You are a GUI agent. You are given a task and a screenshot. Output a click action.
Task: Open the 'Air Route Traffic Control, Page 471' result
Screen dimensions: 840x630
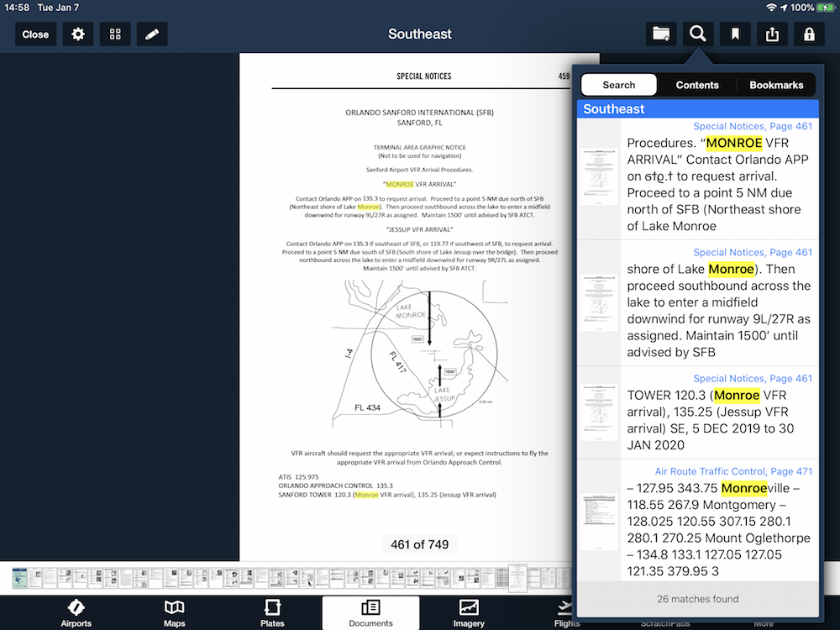[698, 520]
